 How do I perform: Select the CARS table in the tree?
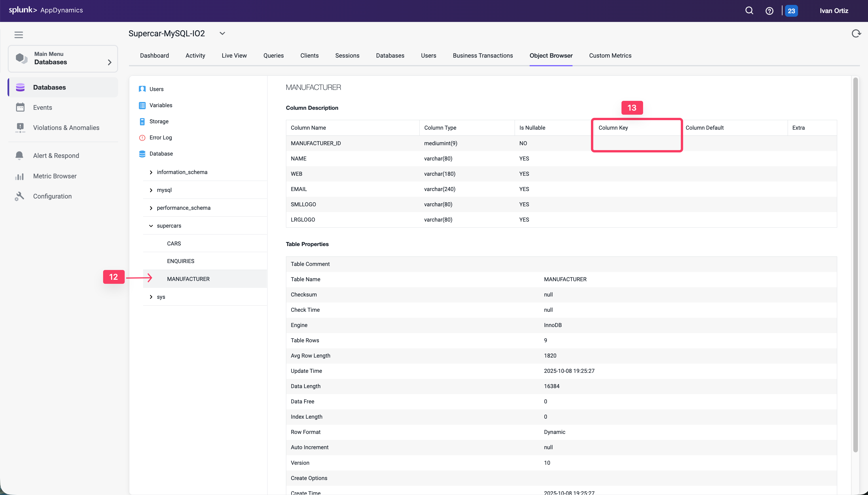click(174, 243)
